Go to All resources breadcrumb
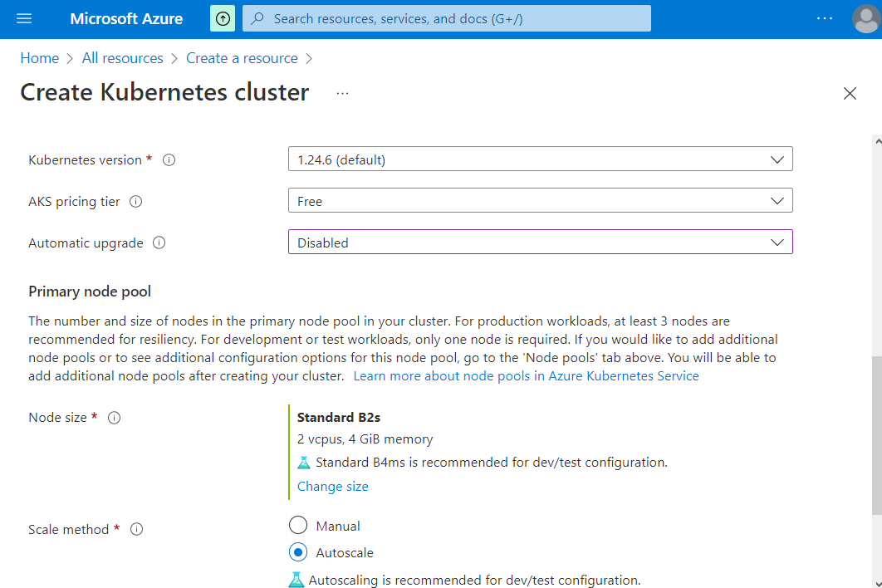Viewport: 882px width, 588px height. [123, 58]
